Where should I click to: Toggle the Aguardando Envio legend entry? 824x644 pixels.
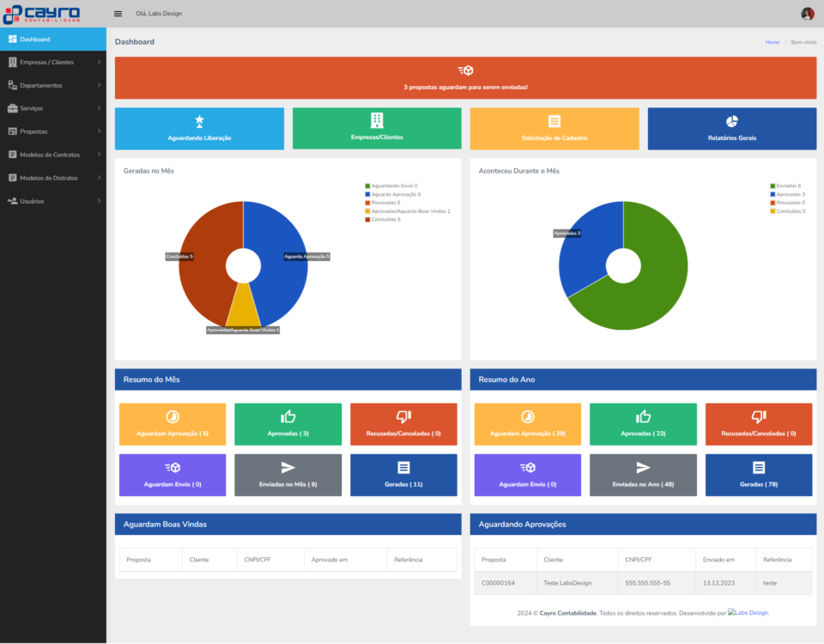(393, 185)
